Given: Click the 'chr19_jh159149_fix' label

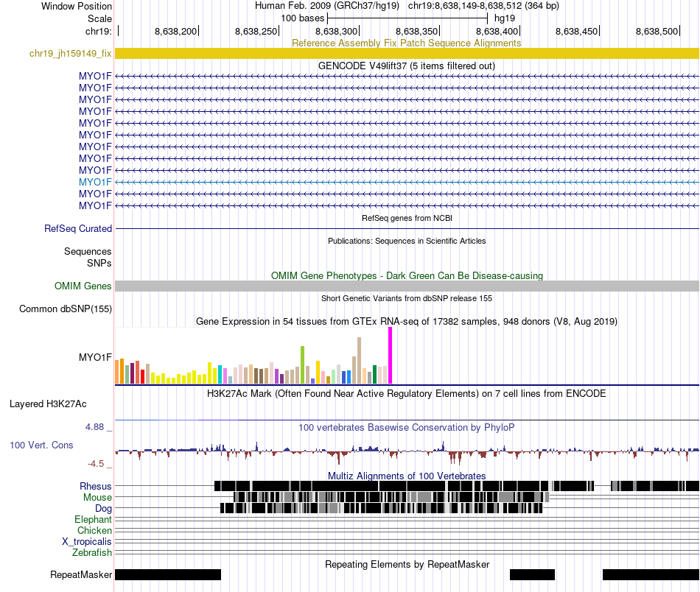Looking at the screenshot, I should click(70, 54).
